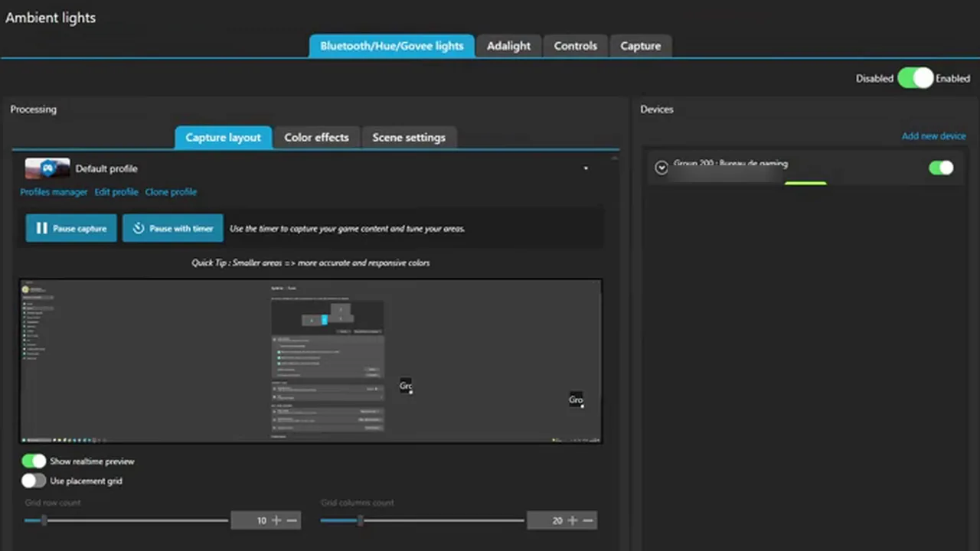Click the Quick Tip text about smaller areas
980x551 pixels.
pos(310,262)
